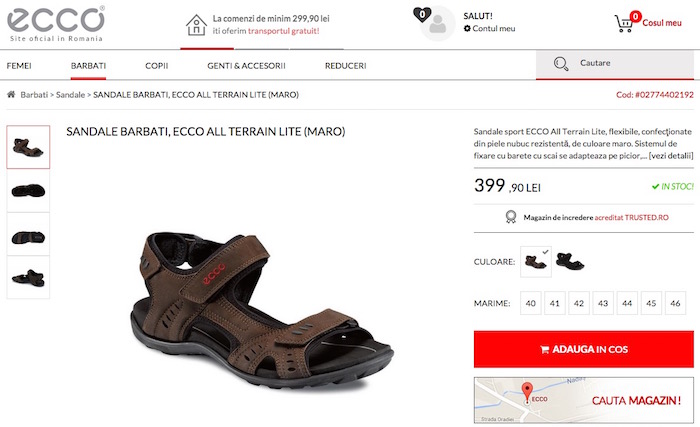The image size is (700, 427).
Task: Open the REDUCERI menu item
Action: [346, 66]
